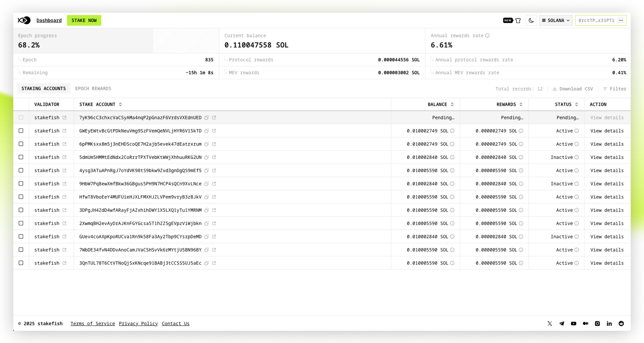The height and width of the screenshot is (343, 644).
Task: Click the Current balance value 0.110047558 SOL
Action: click(x=256, y=45)
